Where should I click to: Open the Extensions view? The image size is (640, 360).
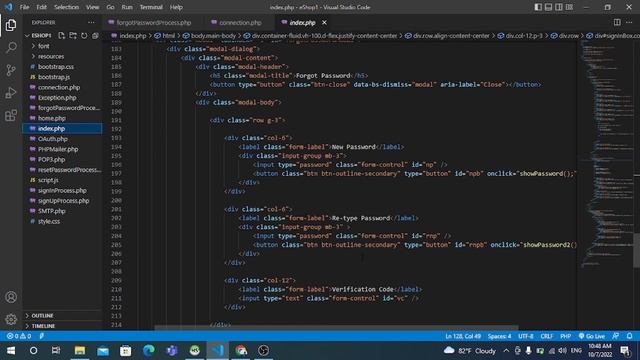[11, 116]
